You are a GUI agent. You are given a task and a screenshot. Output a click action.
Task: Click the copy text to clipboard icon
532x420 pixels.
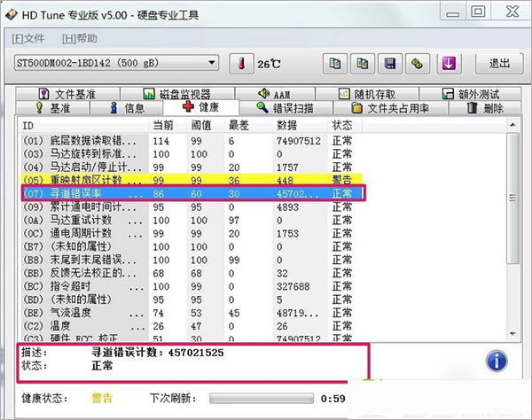334,64
